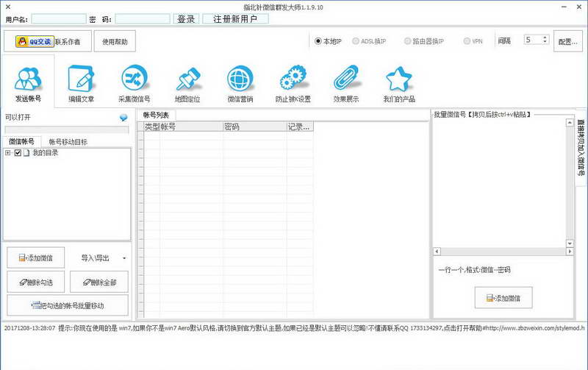
Task: Increase the 间隔 spinner value
Action: tap(545, 38)
